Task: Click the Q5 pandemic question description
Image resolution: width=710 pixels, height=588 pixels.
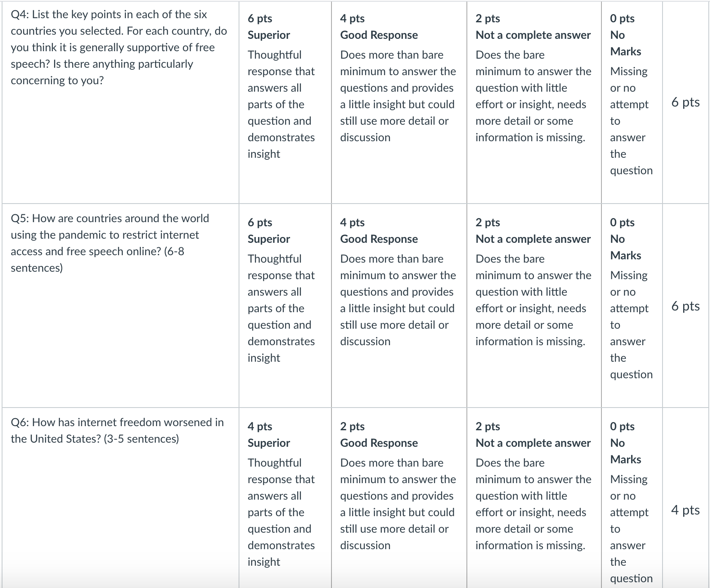Action: [x=110, y=243]
